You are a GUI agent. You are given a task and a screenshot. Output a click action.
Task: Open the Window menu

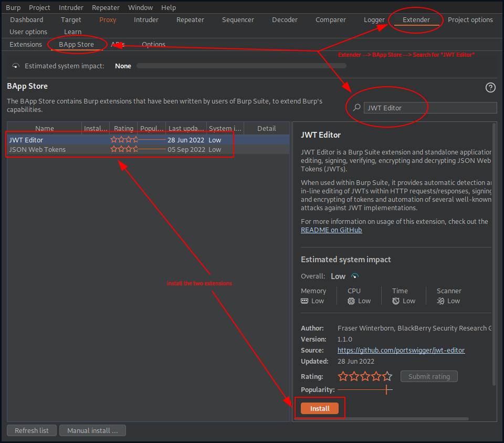click(140, 7)
